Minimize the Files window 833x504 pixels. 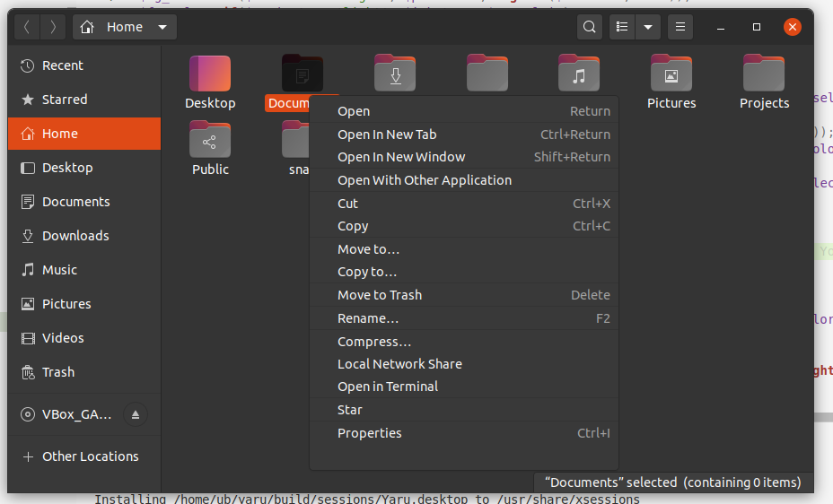pos(721,27)
